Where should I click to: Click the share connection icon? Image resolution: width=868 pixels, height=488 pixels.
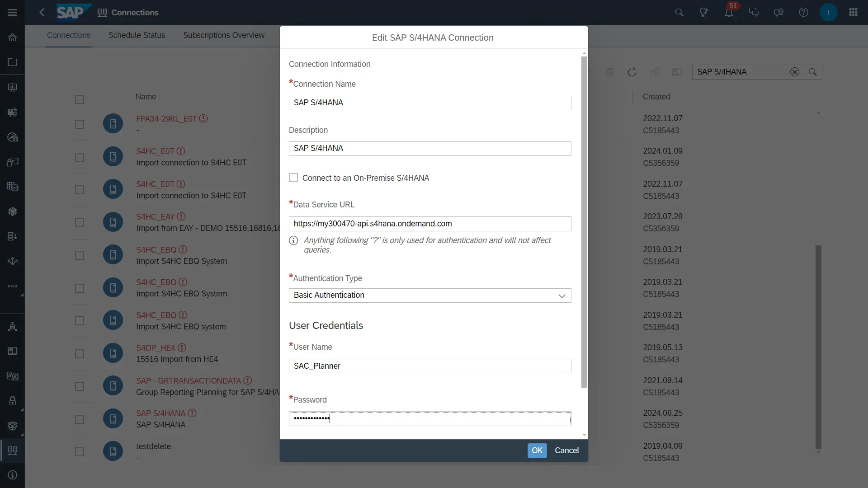tap(654, 72)
